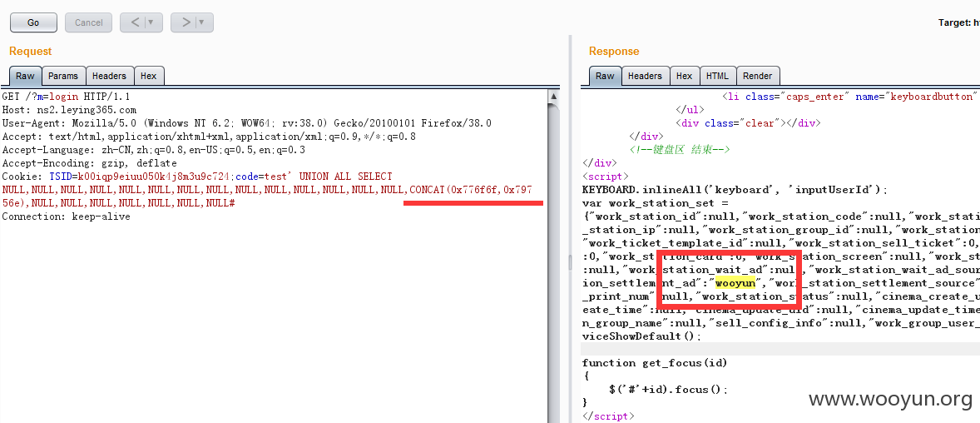980x423 pixels.
Task: Click the Go button
Action: point(33,22)
